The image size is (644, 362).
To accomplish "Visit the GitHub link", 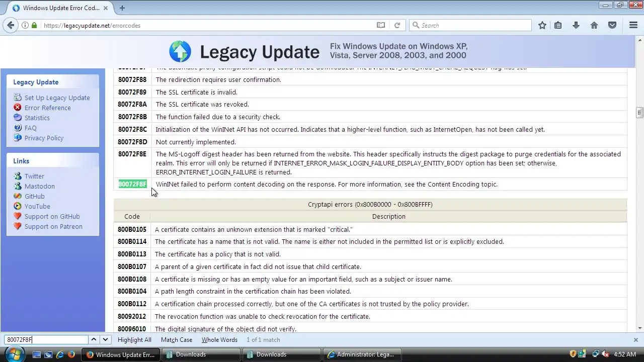I will 34,196.
